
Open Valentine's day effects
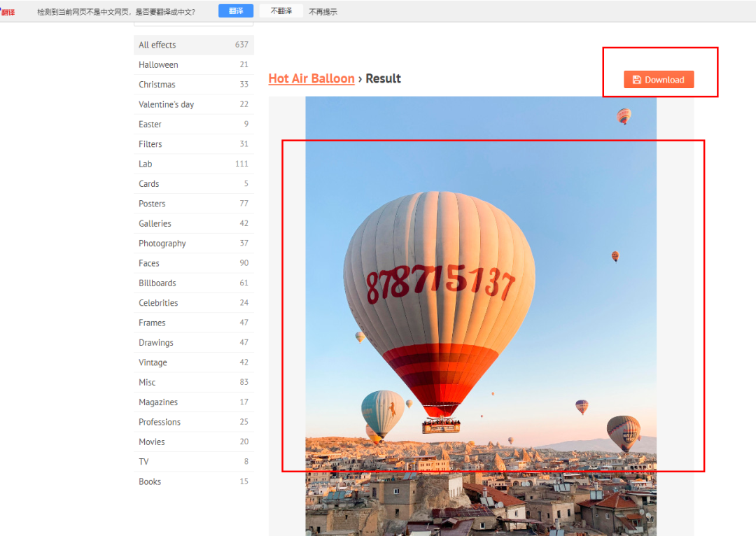click(166, 104)
